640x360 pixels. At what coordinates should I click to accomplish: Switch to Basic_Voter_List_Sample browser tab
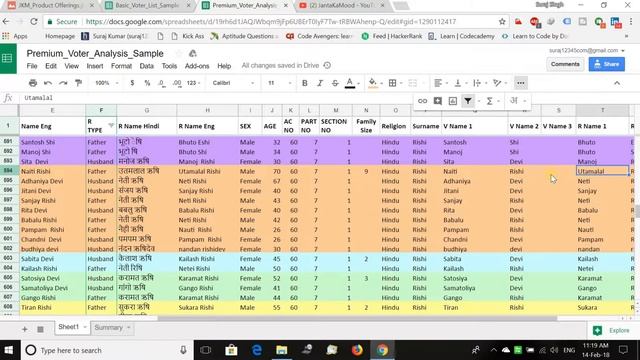tap(147, 5)
